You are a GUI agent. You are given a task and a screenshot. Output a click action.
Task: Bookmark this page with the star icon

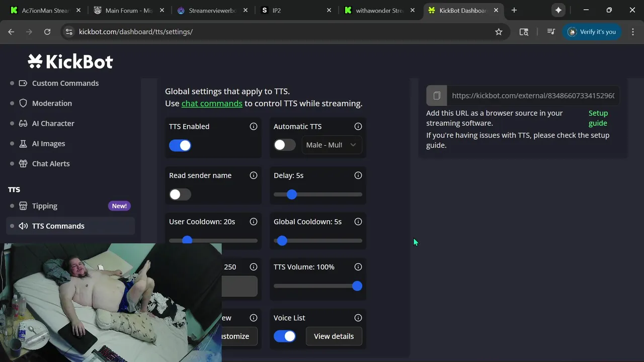click(x=499, y=32)
